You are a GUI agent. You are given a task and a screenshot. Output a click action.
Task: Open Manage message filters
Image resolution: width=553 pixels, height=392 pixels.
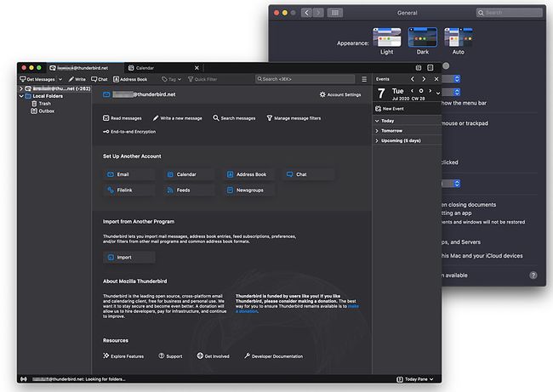click(x=294, y=118)
